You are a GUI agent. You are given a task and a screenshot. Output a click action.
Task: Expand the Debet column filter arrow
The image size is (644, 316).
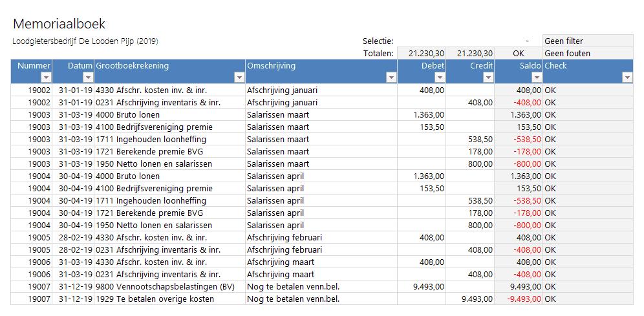pos(438,78)
